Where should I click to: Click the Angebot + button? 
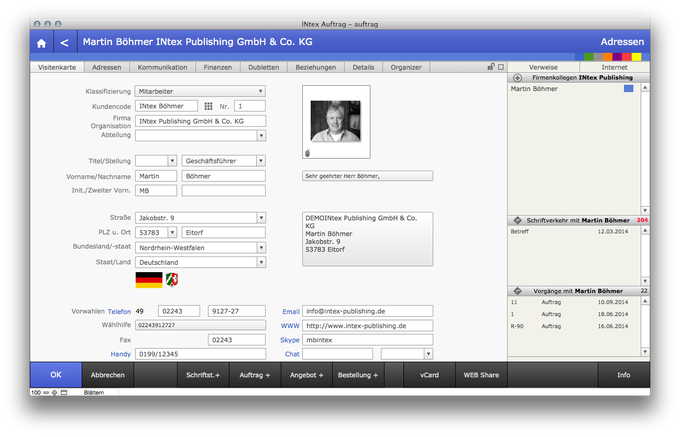[307, 375]
